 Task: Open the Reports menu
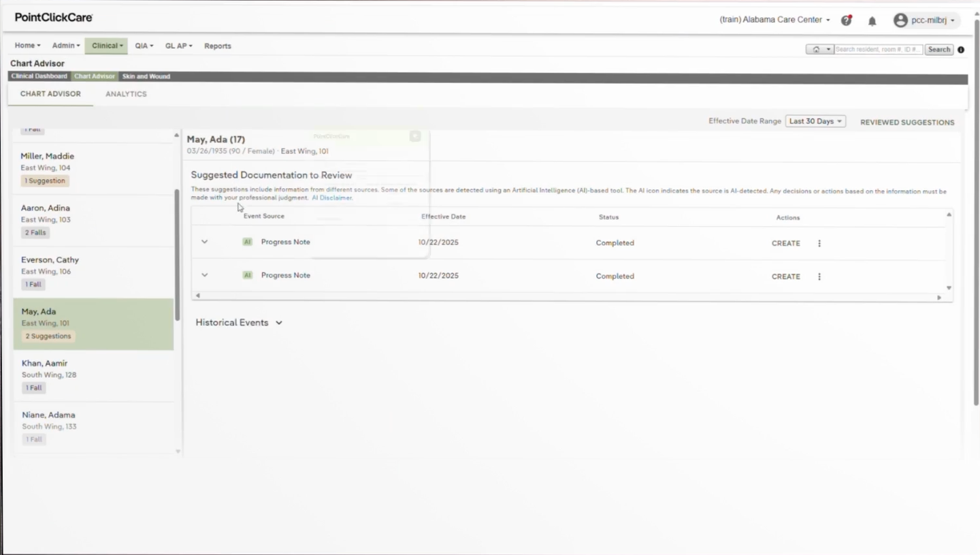point(218,46)
